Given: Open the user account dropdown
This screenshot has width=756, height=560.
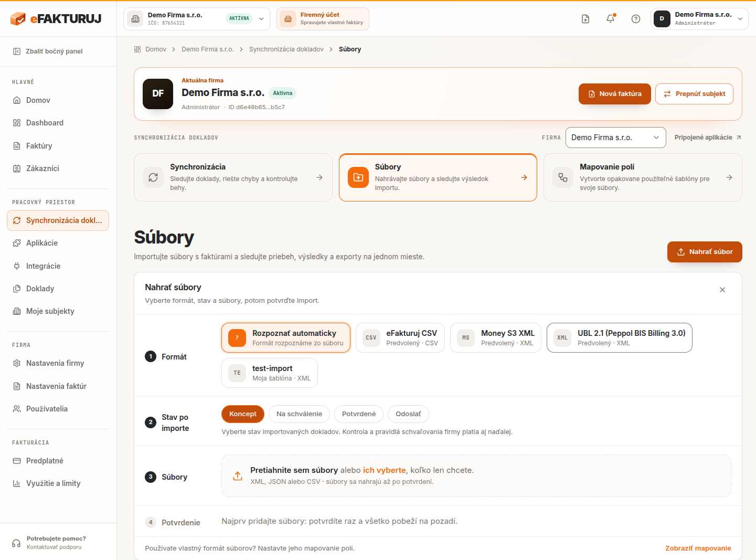Looking at the screenshot, I should click(x=699, y=19).
